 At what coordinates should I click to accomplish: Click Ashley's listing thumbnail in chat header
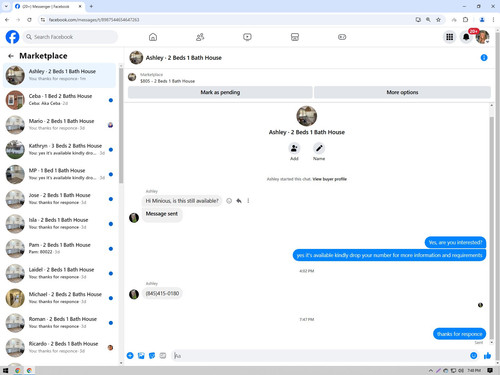pos(136,58)
